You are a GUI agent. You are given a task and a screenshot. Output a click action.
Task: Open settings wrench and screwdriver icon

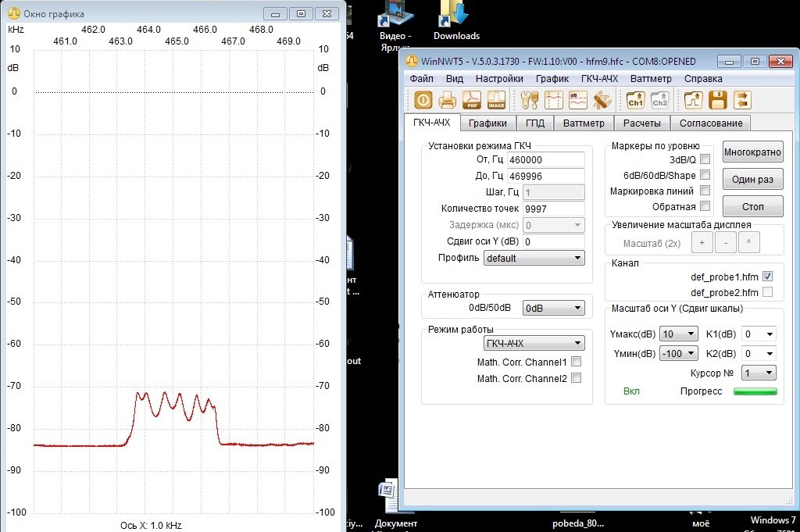[530, 100]
